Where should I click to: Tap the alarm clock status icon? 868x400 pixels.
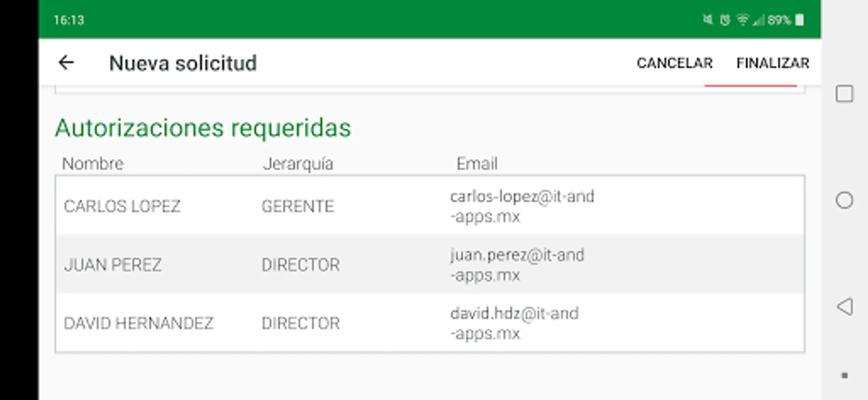(x=725, y=20)
